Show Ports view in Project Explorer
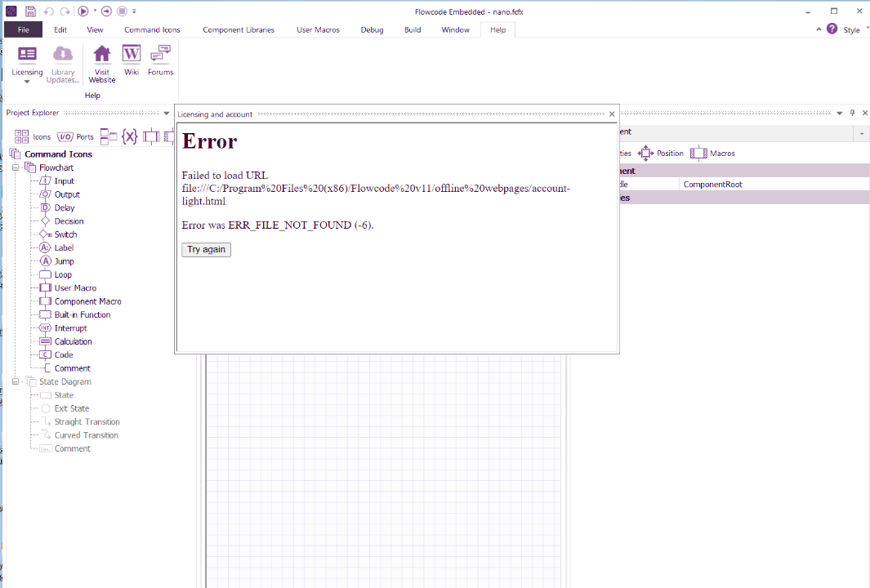870x588 pixels. pos(75,136)
